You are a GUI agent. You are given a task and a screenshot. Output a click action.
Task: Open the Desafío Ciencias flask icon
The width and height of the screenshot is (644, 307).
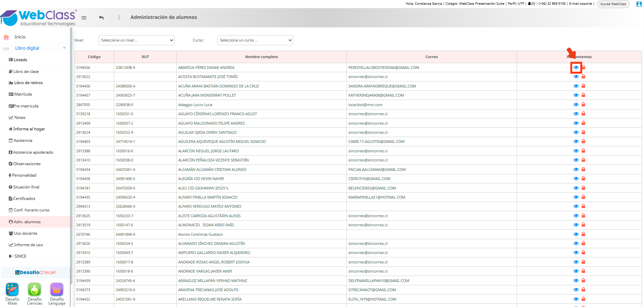(x=34, y=289)
